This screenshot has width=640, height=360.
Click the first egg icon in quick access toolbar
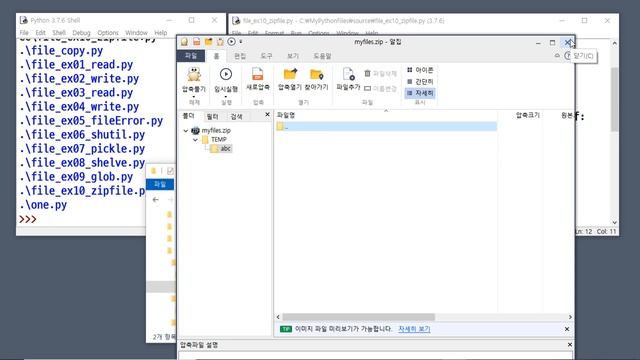pos(184,42)
